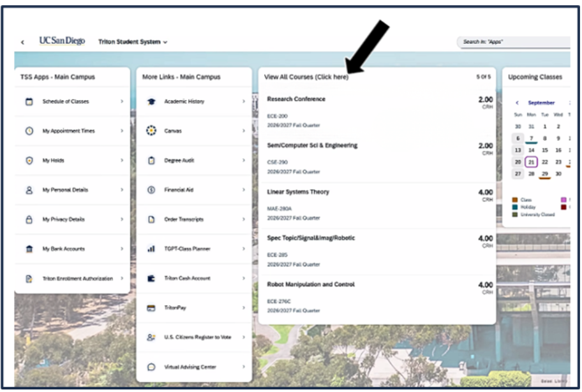Expand TritonPay row chevron

[x=244, y=308]
